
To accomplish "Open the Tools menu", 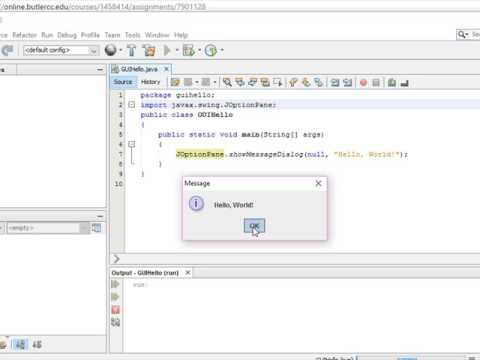I will 133,35.
